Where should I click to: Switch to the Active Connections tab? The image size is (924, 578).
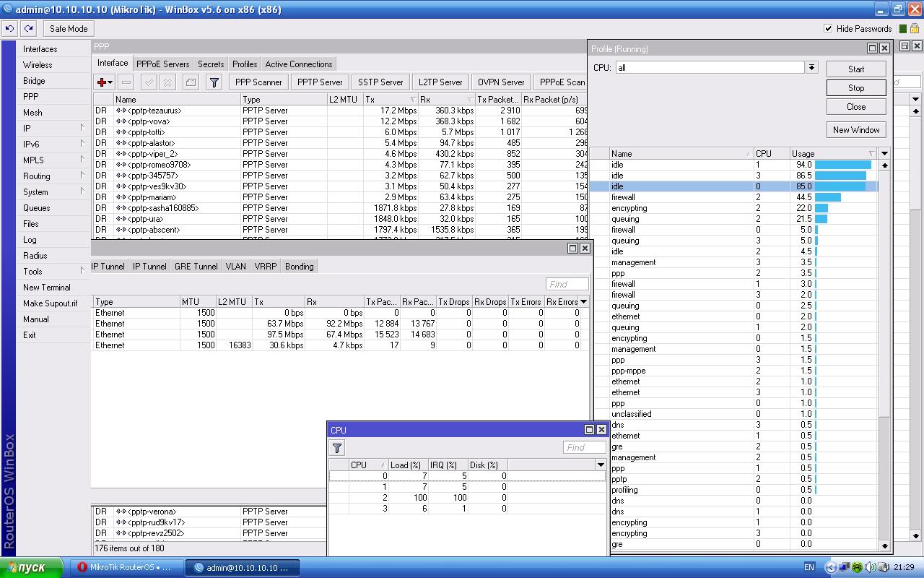299,64
